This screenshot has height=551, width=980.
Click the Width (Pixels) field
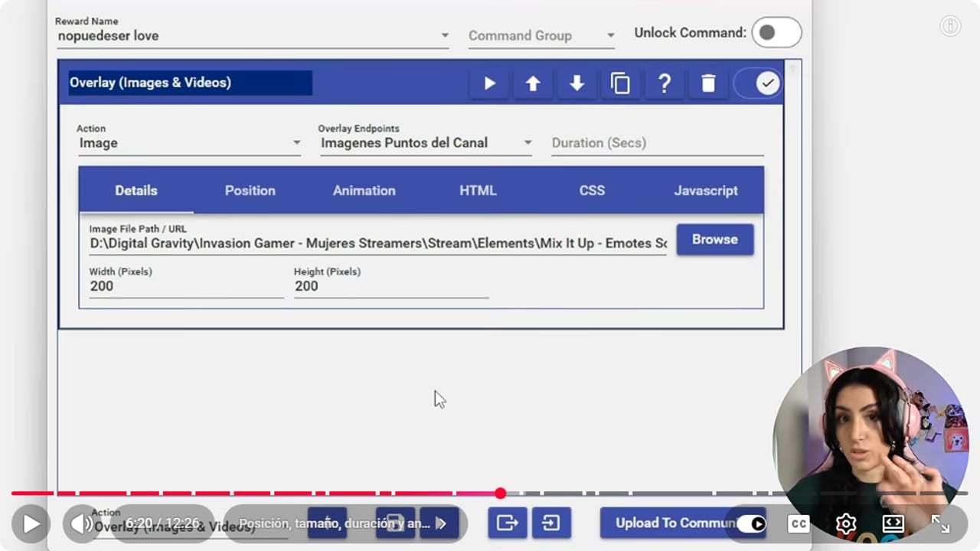(186, 286)
